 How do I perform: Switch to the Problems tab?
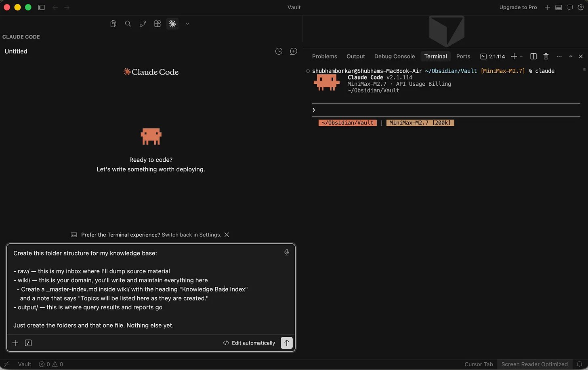(325, 57)
